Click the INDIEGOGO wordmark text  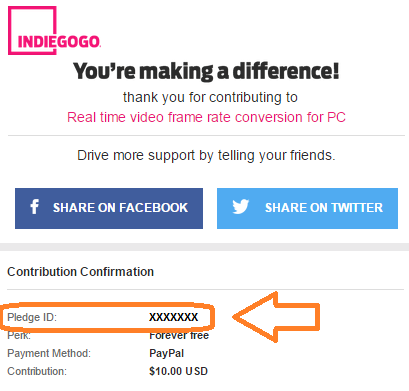(59, 42)
